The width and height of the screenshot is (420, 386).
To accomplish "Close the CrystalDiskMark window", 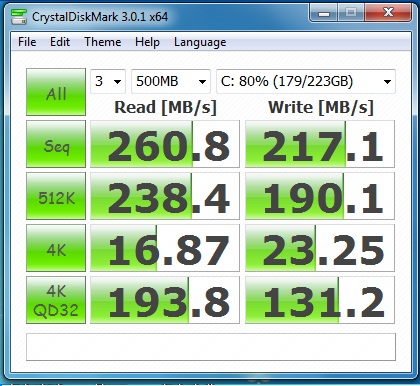I will (x=388, y=13).
